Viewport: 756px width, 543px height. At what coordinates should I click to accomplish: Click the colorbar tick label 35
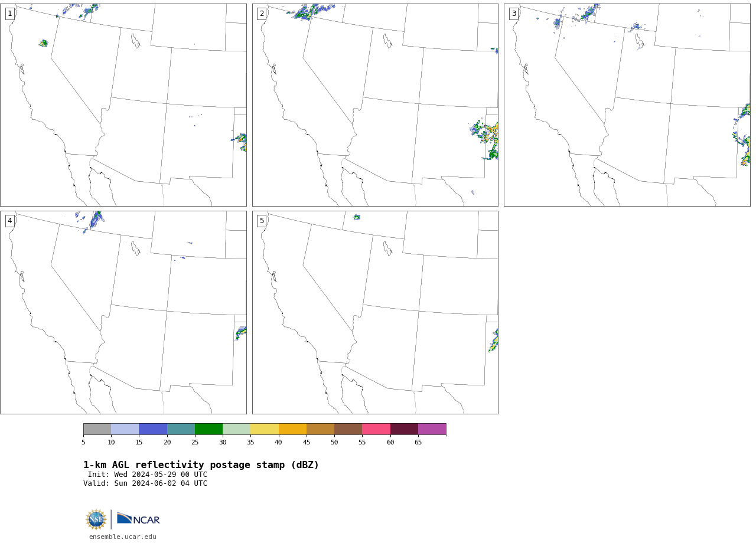pyautogui.click(x=250, y=443)
